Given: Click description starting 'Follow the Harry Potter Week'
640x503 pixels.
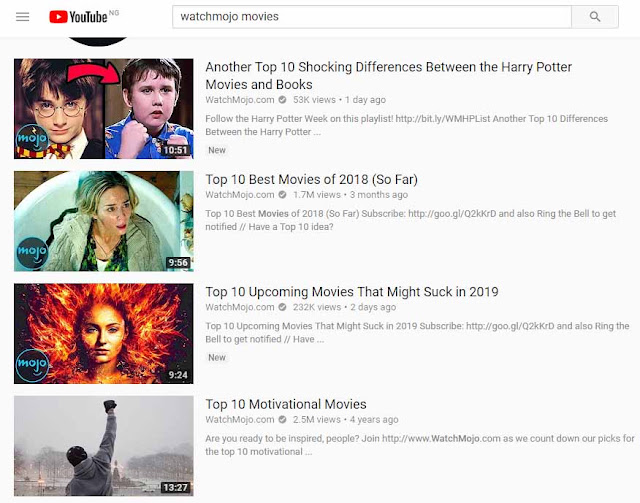Looking at the screenshot, I should (x=407, y=125).
